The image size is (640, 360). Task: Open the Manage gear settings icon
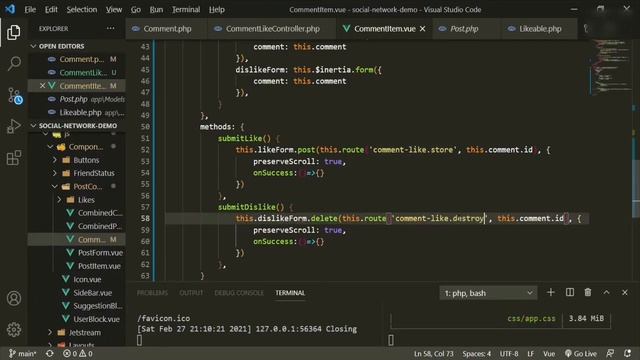(14, 329)
